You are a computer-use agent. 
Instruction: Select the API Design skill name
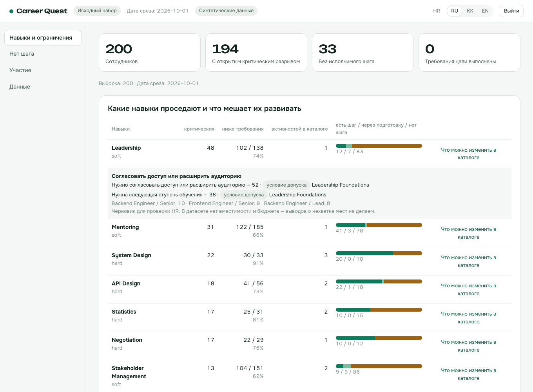coord(126,283)
